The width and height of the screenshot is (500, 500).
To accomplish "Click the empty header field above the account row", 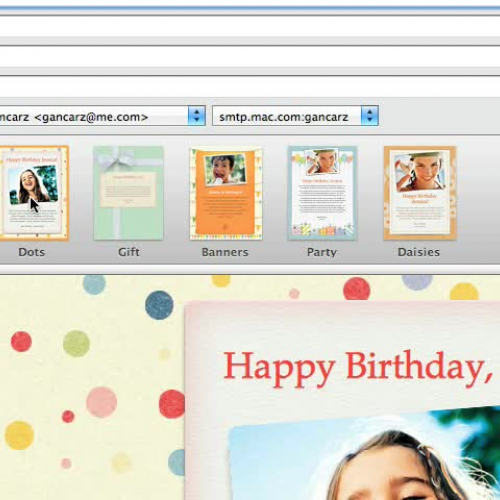I will click(250, 87).
